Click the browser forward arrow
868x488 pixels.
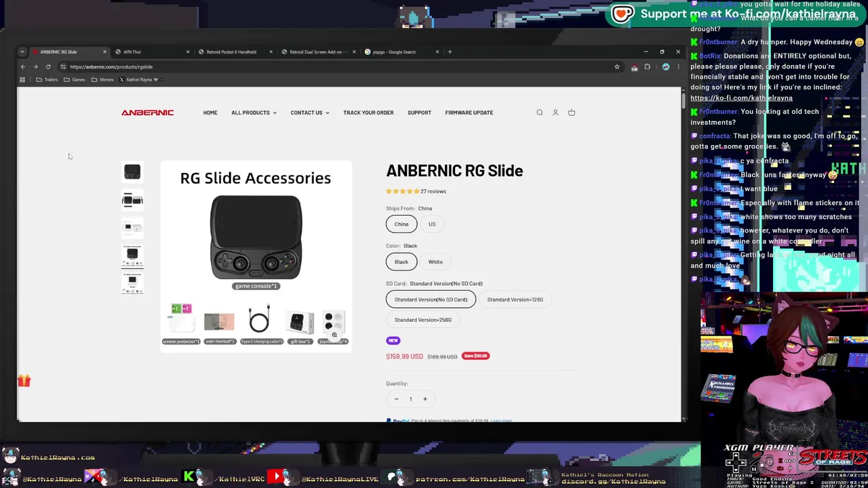coord(35,66)
